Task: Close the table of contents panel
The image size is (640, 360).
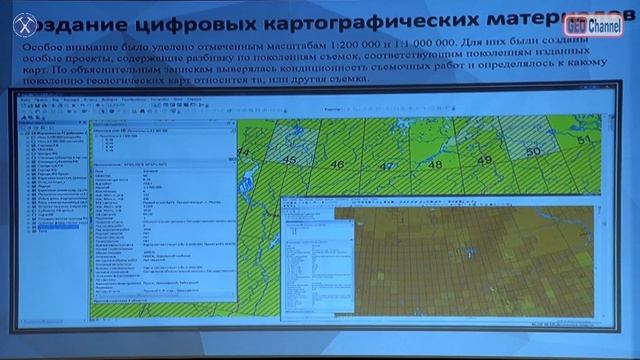Action: pyautogui.click(x=85, y=122)
